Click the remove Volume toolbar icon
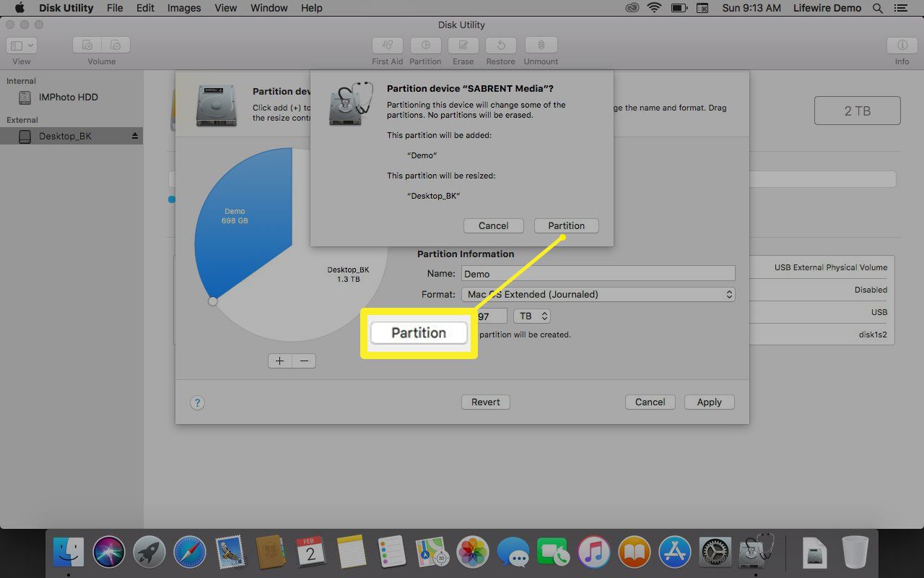Image resolution: width=924 pixels, height=578 pixels. point(116,45)
